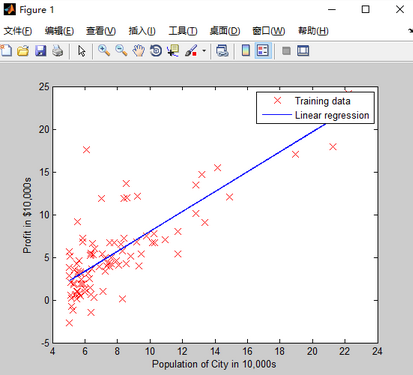
Task: Click the Link Plot icon
Action: pyautogui.click(x=222, y=51)
